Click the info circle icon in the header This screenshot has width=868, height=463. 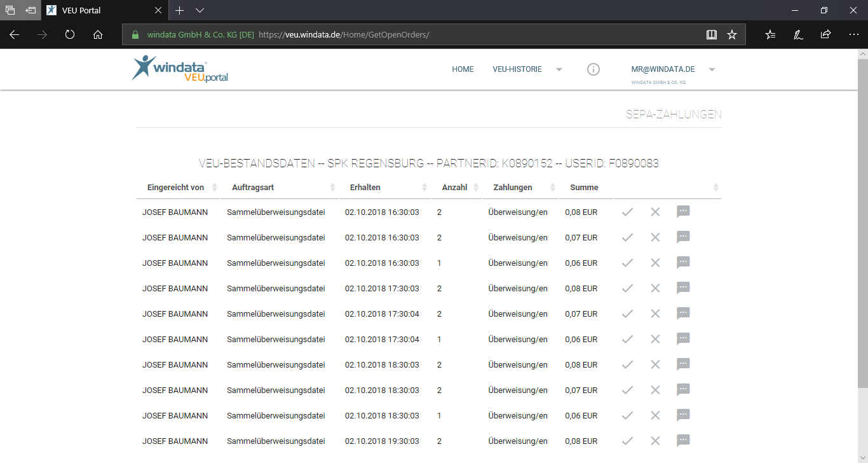(593, 69)
